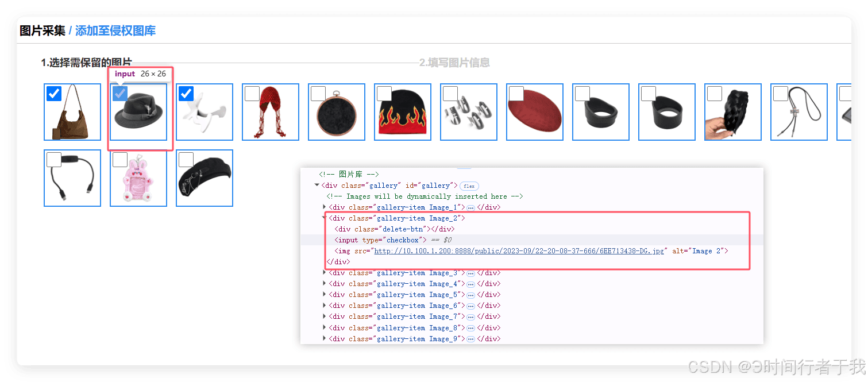Go to step 1.选择需保留的图片
Screen dimensions: 868x382
[86, 63]
